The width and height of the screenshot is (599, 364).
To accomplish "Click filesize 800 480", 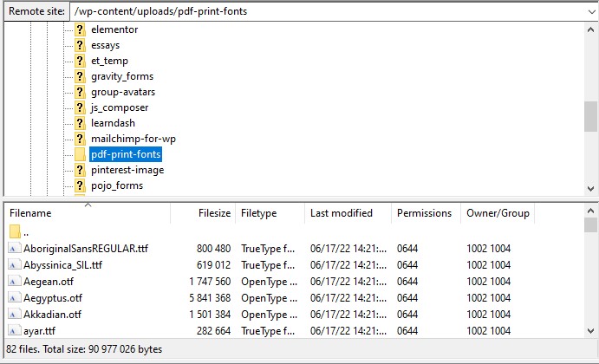I will pyautogui.click(x=213, y=249).
